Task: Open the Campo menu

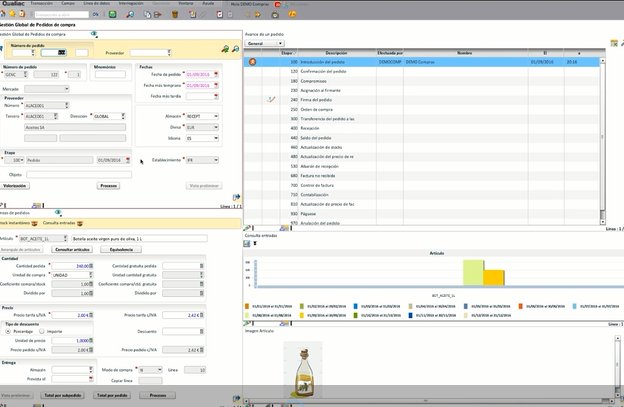Action: coord(68,3)
